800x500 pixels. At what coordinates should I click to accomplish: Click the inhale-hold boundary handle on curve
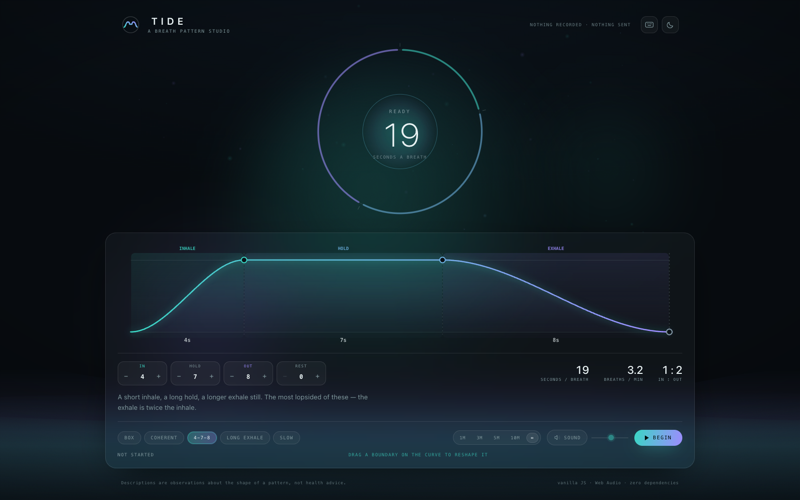pyautogui.click(x=244, y=260)
